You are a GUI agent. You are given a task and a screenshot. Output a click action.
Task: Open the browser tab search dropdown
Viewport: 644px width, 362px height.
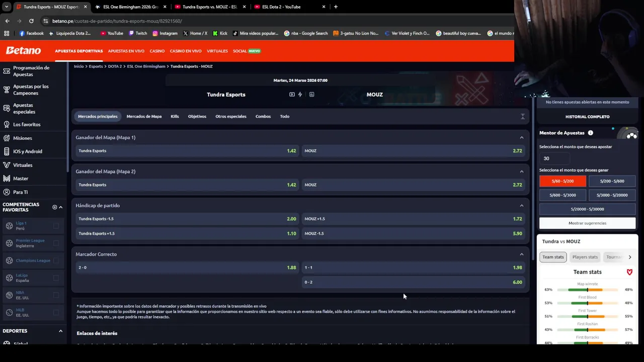coord(7,7)
